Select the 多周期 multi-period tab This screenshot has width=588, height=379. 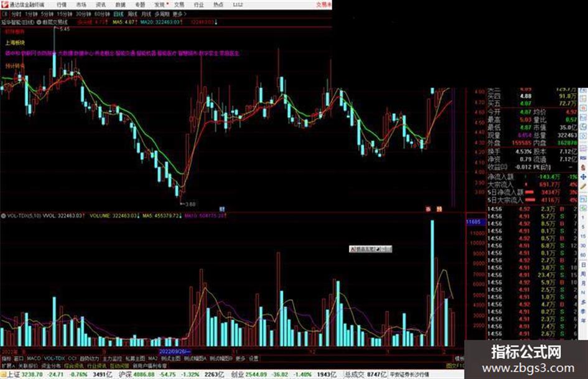click(162, 14)
